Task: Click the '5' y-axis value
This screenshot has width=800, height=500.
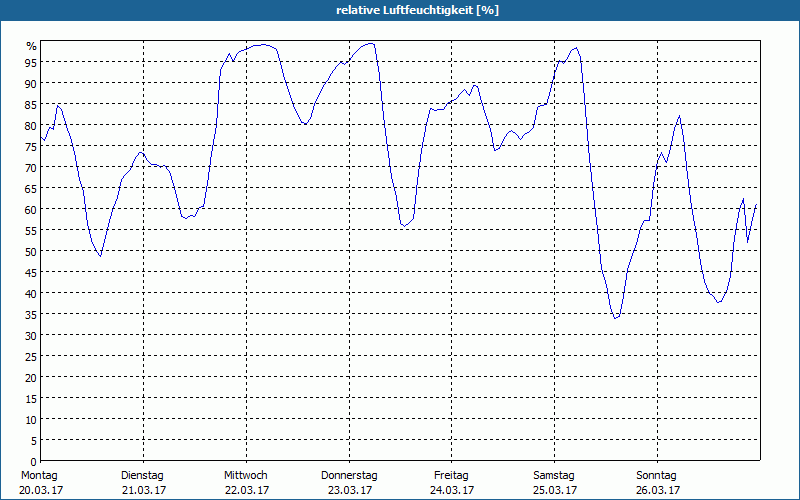Action: click(34, 441)
